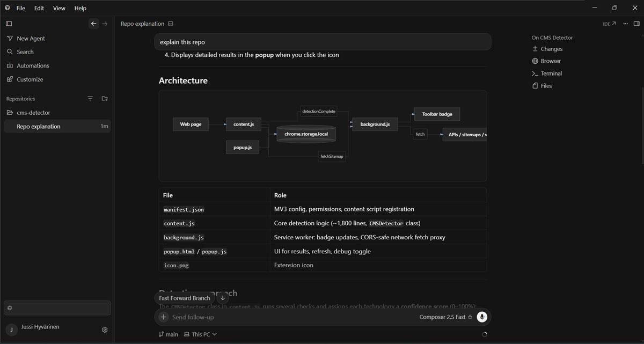The image size is (644, 344).
Task: Focus the Send follow-up input
Action: (x=292, y=317)
